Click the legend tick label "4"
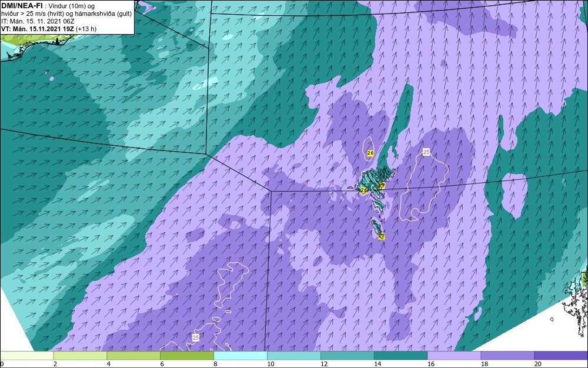 [x=109, y=364]
